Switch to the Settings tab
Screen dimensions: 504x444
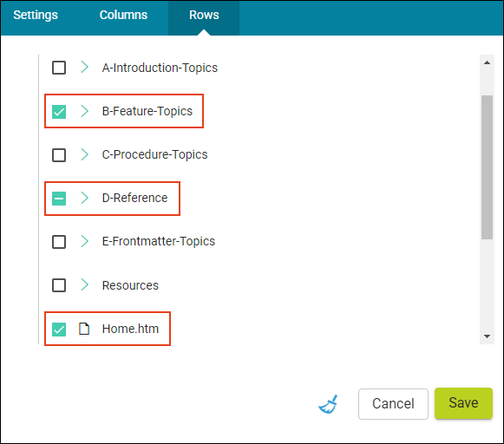click(36, 15)
